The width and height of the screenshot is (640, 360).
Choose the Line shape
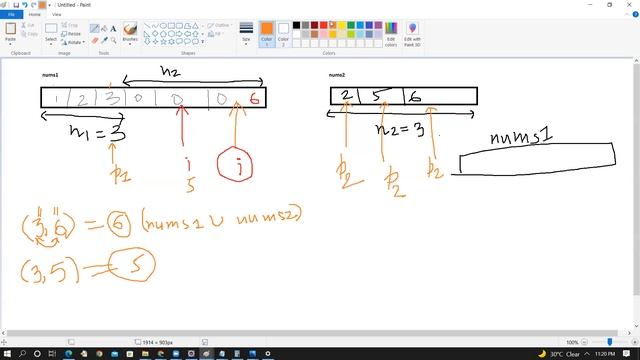[x=147, y=25]
